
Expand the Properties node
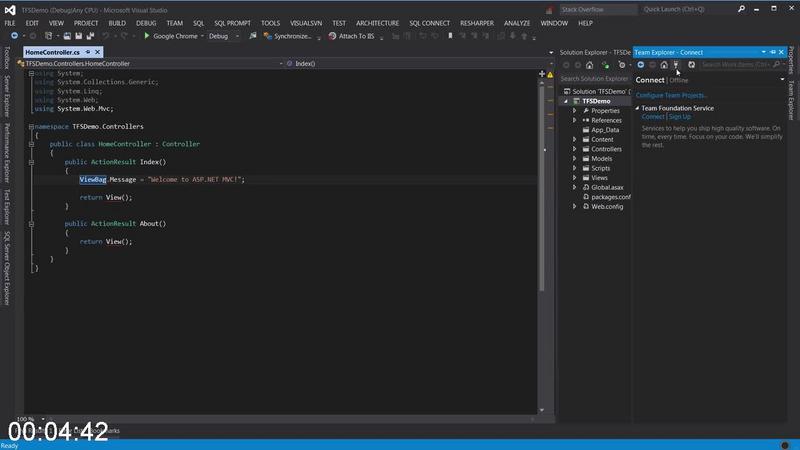[x=574, y=111]
